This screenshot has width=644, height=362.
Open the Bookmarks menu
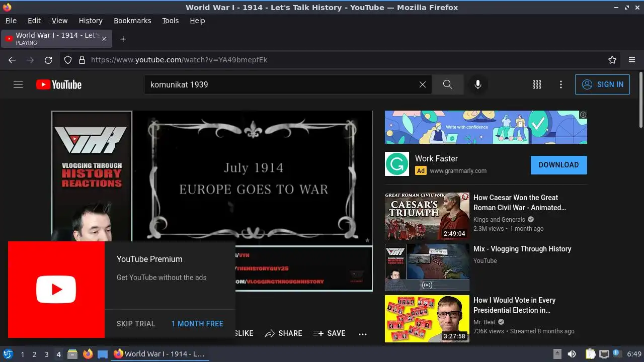132,21
